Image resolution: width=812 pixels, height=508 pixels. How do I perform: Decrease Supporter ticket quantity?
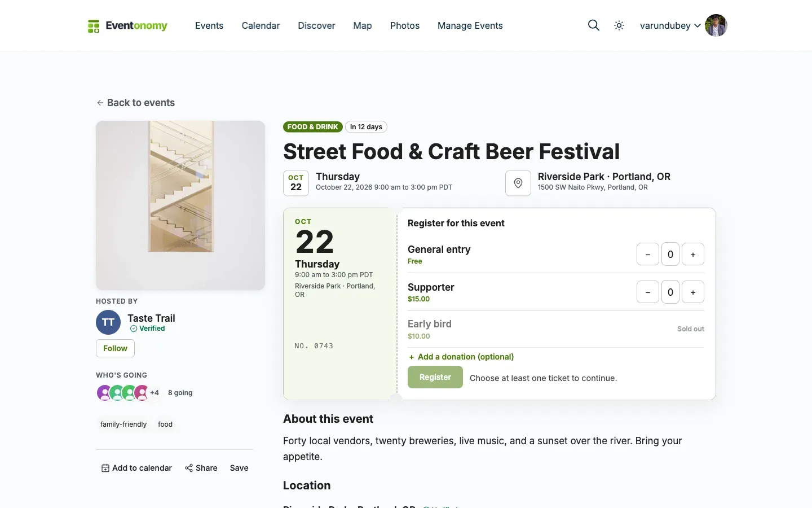pos(648,292)
